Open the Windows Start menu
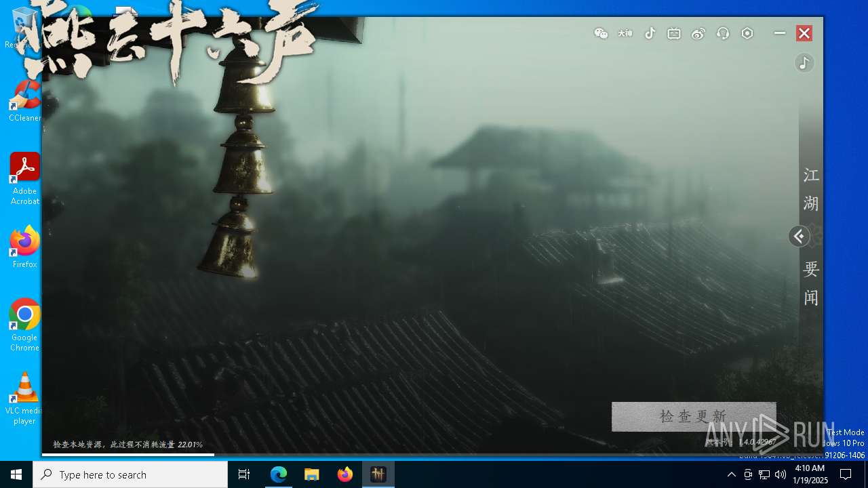The width and height of the screenshot is (868, 488). coord(16,474)
